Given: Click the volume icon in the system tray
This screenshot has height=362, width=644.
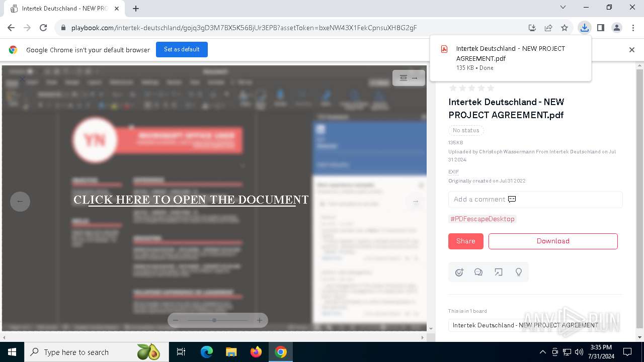Looking at the screenshot, I should pyautogui.click(x=579, y=352).
